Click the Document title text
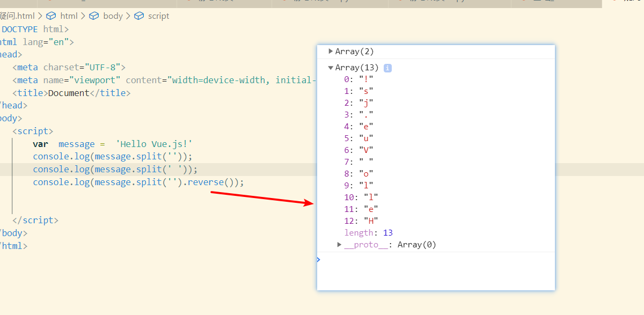The width and height of the screenshot is (644, 315). click(x=69, y=93)
